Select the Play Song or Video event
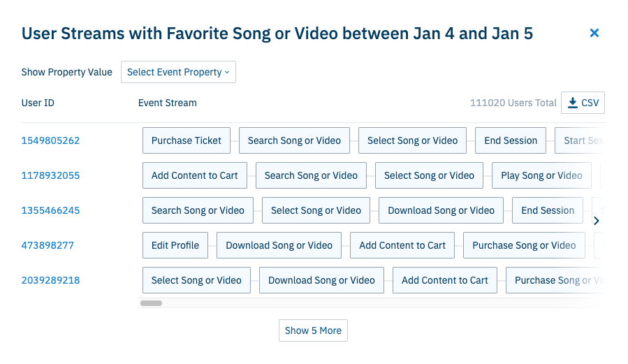 [x=541, y=175]
